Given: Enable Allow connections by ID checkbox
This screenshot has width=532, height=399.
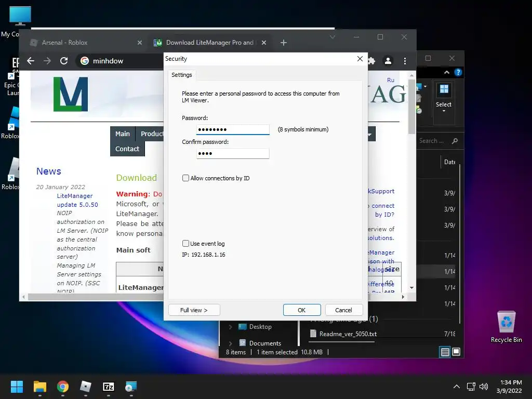Looking at the screenshot, I should 185,178.
